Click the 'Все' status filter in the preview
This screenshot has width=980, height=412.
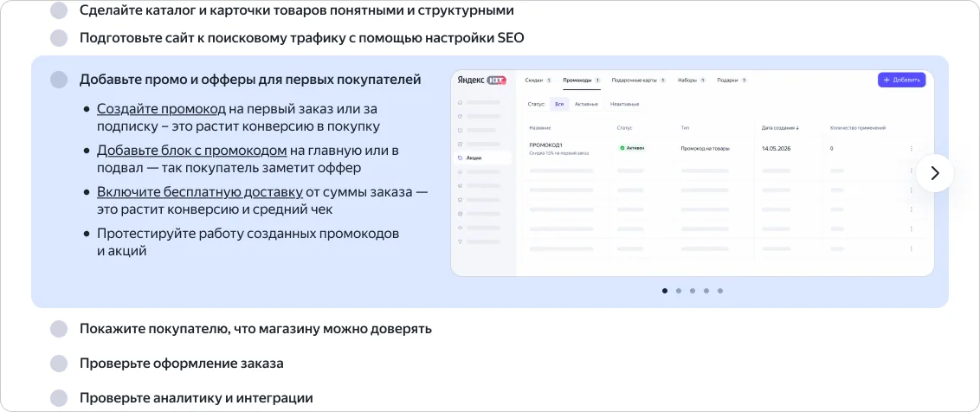558,104
